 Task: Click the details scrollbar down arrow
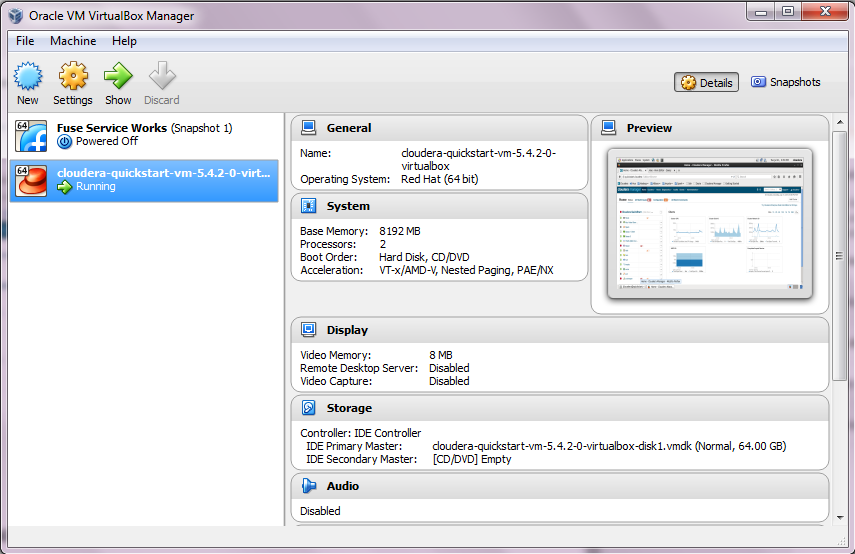pos(840,517)
